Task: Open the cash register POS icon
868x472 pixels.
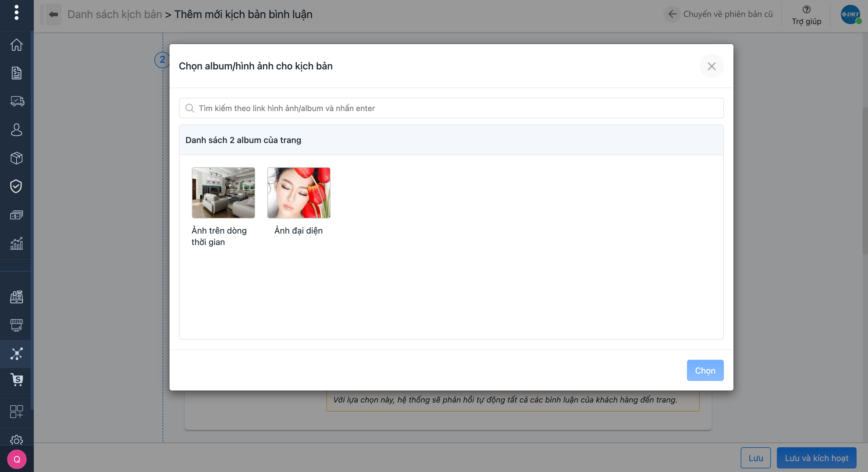Action: tap(16, 297)
